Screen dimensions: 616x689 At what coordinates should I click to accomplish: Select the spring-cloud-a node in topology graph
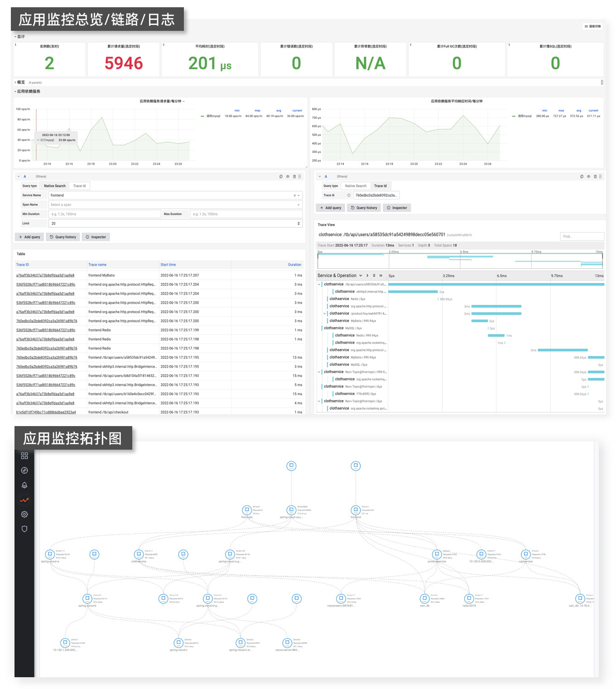tap(50, 554)
